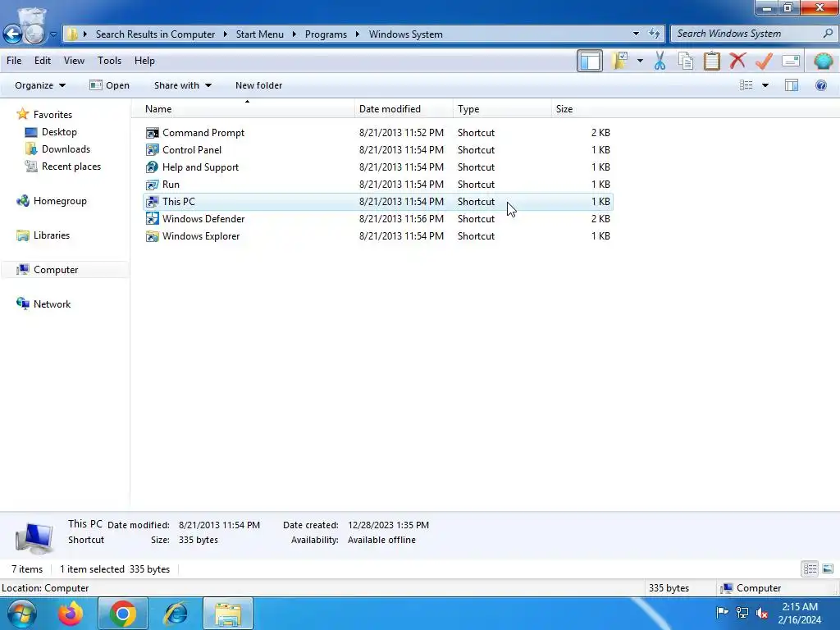The width and height of the screenshot is (840, 630).
Task: Click the orange checkmark Properties icon
Action: 764,61
